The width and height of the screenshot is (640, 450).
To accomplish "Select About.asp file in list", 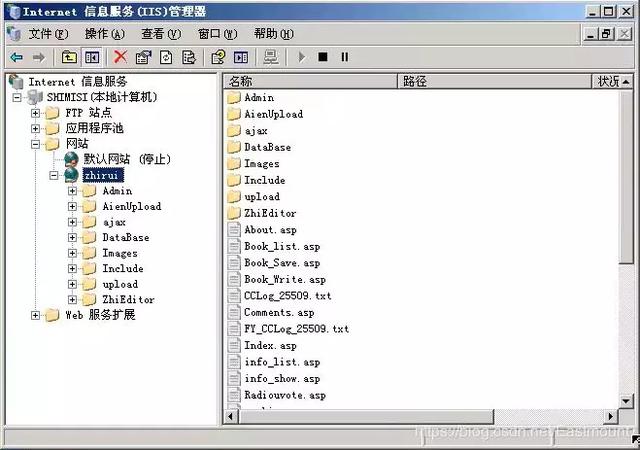I will (x=270, y=230).
